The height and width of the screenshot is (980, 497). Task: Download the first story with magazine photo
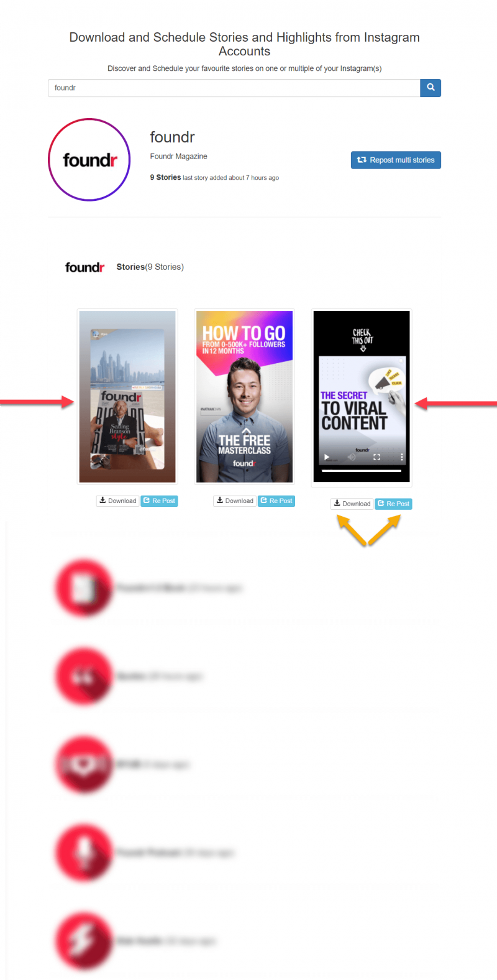click(117, 501)
